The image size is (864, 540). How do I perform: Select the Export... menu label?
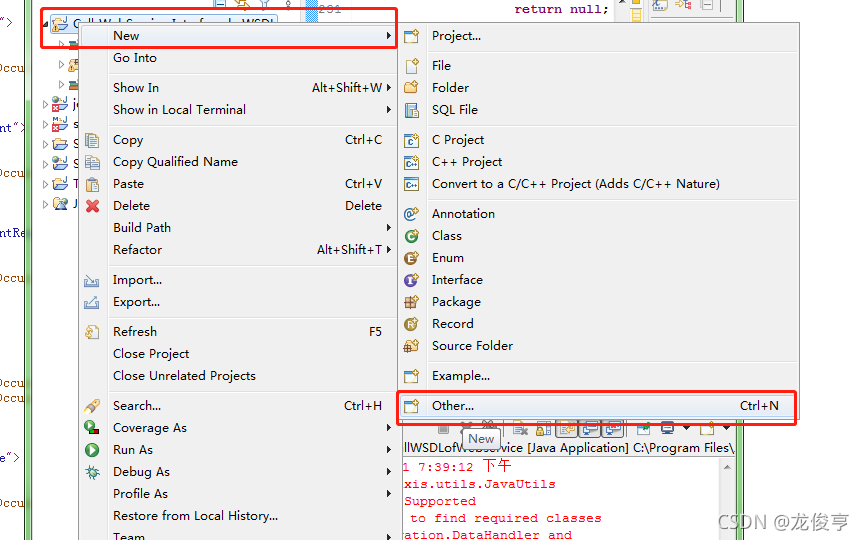coord(136,302)
